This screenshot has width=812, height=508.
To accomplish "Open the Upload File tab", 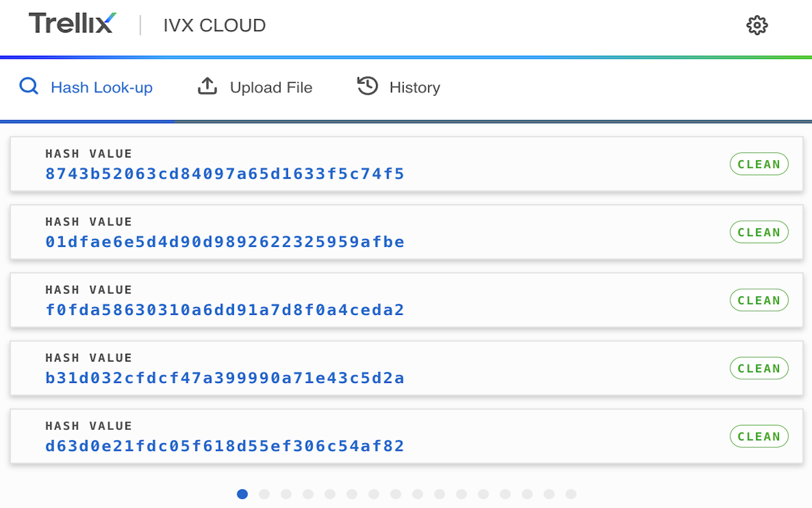I will coord(255,87).
